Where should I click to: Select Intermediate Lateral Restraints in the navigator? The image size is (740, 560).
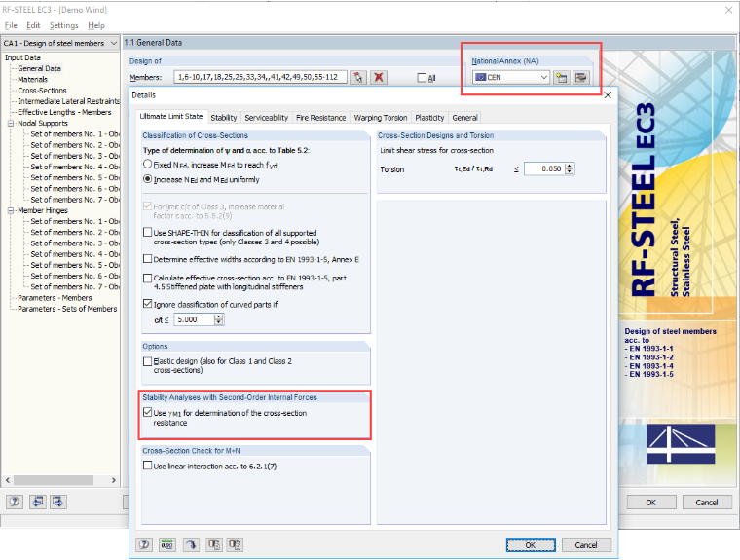tap(68, 101)
